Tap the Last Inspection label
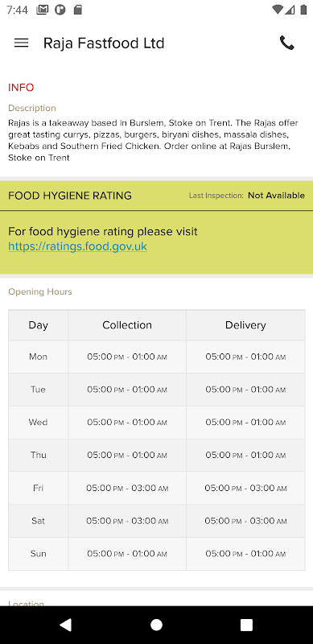313x644 pixels. pos(216,196)
